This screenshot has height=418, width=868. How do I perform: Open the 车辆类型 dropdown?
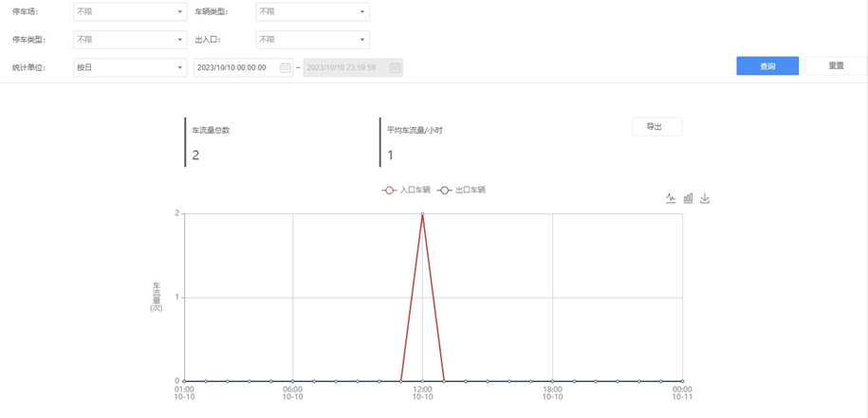click(x=312, y=11)
